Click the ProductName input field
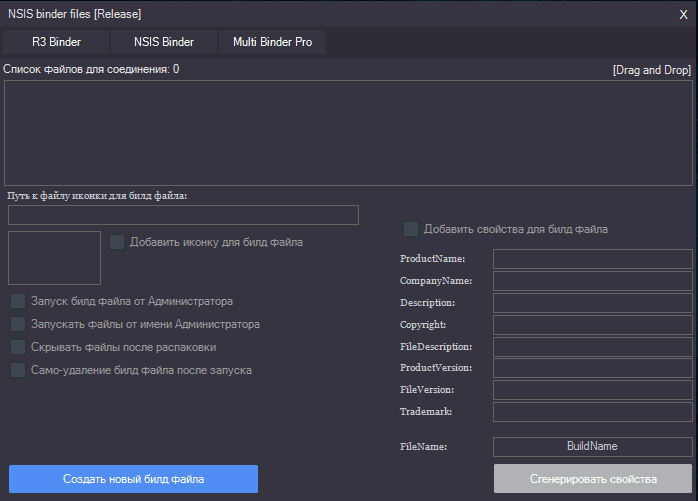Image resolution: width=698 pixels, height=501 pixels. (x=592, y=259)
